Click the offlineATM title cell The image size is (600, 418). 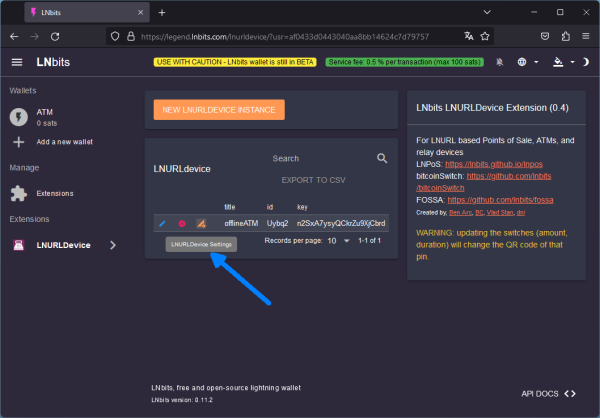tap(241, 223)
